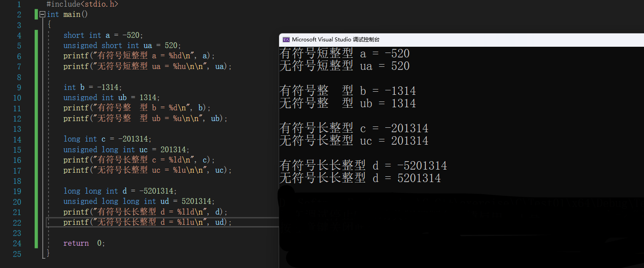Click code line 'unsigned long int uc = 201314;'
This screenshot has height=268, width=644.
coord(127,150)
